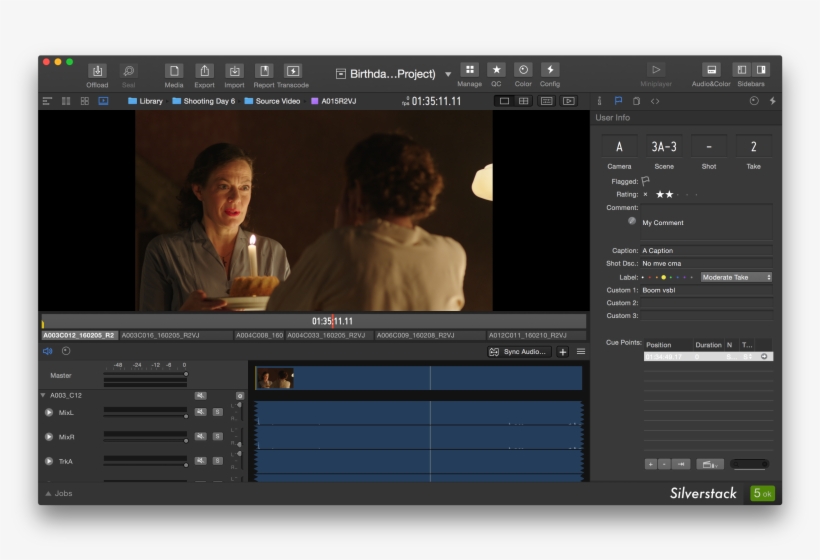Open the Export tool
The image size is (820, 560).
coord(204,71)
